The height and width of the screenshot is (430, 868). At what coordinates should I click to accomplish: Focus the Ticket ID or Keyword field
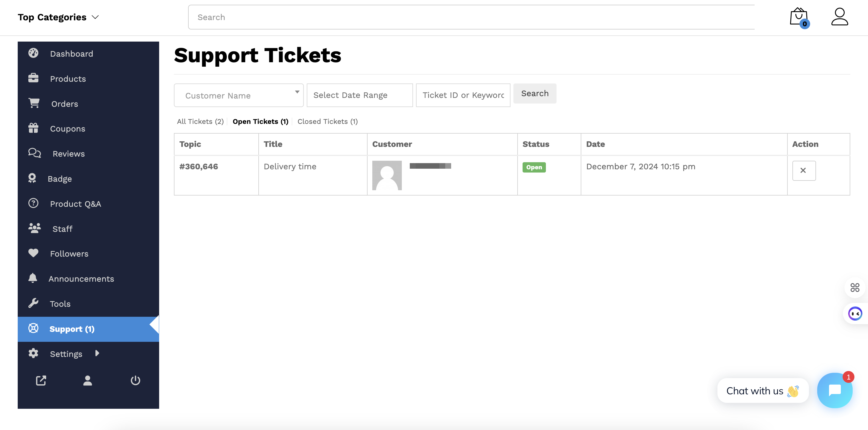[x=463, y=95]
